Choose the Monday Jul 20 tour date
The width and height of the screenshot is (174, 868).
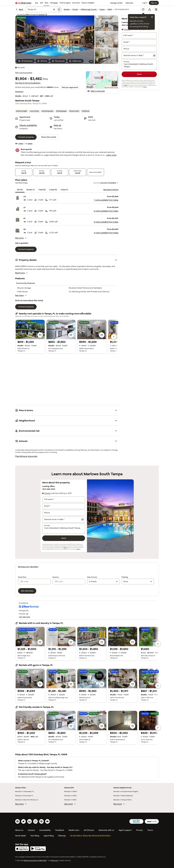[42, 172]
